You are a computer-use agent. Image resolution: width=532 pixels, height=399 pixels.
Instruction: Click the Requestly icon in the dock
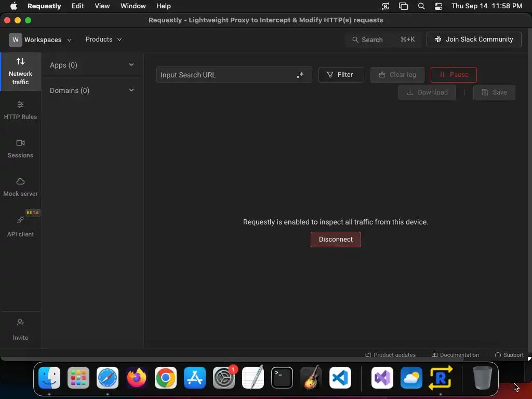click(441, 378)
